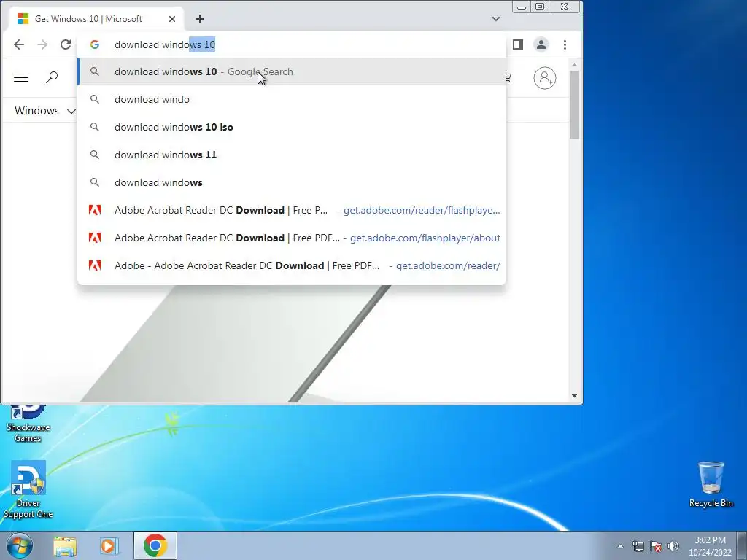Open Windows Media Player from the taskbar

point(109,546)
